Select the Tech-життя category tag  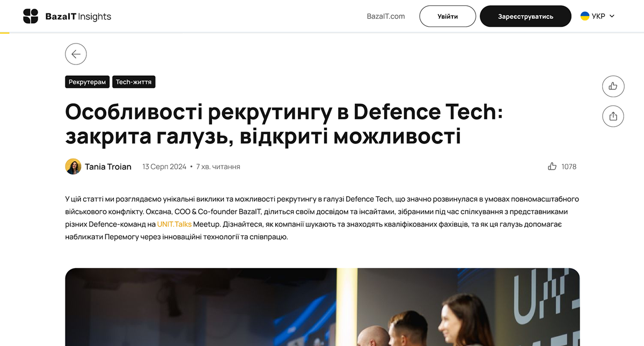(x=134, y=82)
